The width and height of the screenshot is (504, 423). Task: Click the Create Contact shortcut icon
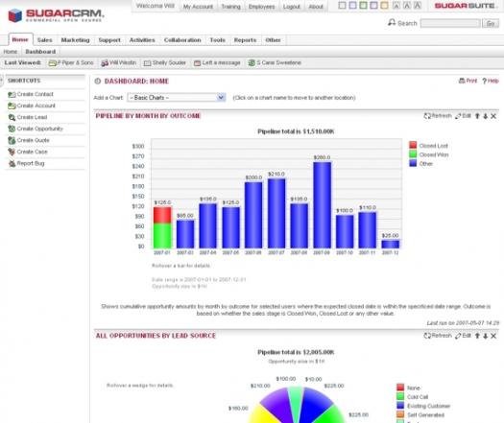click(12, 94)
